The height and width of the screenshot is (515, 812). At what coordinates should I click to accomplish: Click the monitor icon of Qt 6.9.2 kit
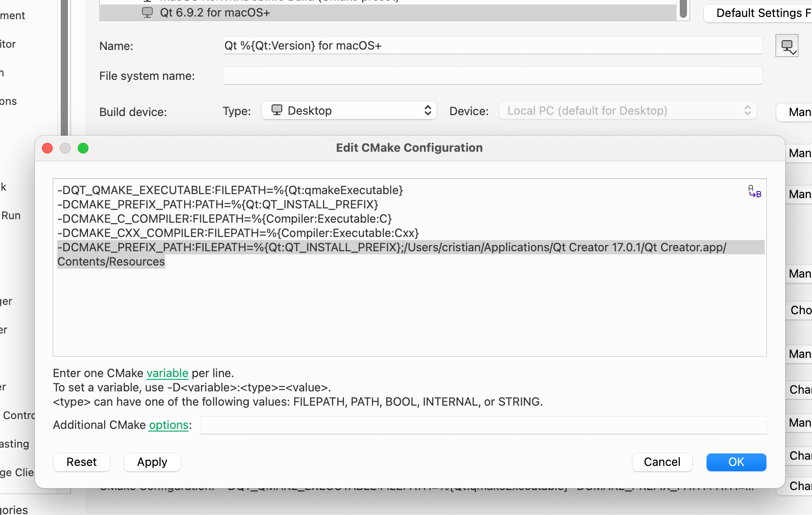147,12
